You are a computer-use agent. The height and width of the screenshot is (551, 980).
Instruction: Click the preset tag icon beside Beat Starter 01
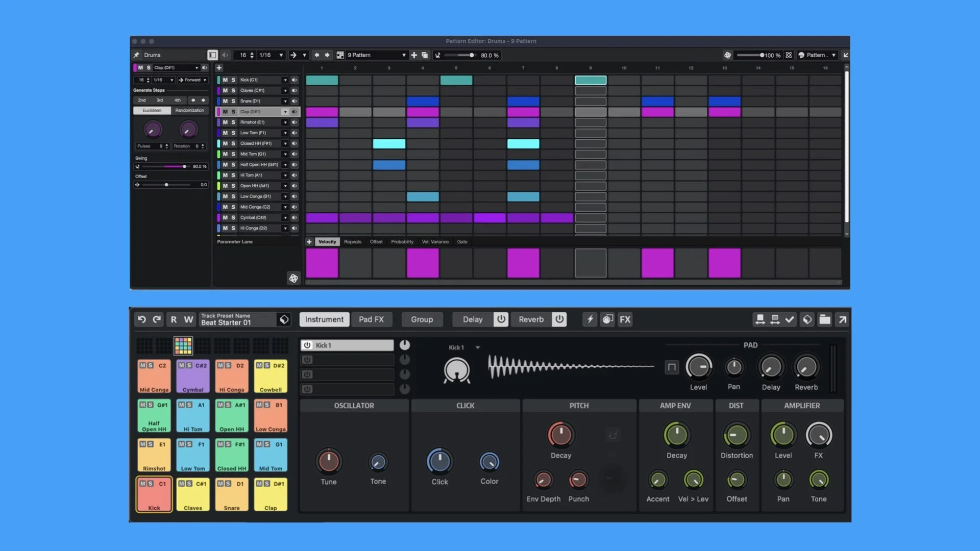[284, 319]
